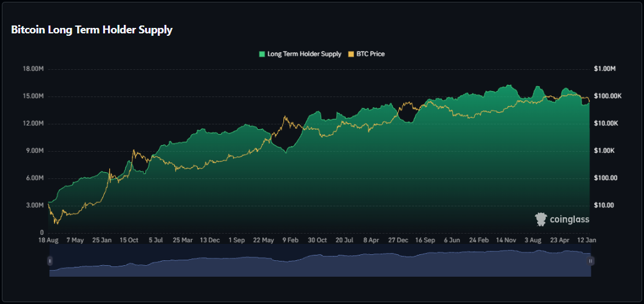Click the 27 Dec date label
644x304 pixels.
[x=398, y=240]
